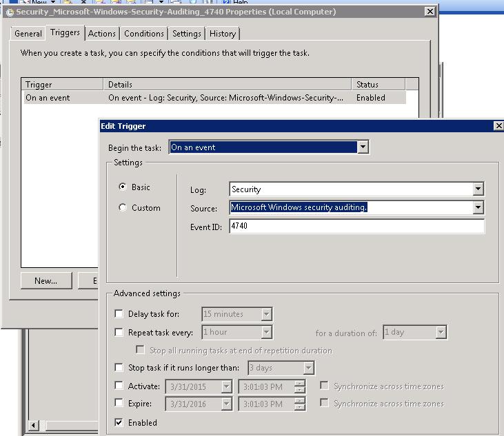Image resolution: width=504 pixels, height=436 pixels.
Task: Select the On an event trigger row
Action: [x=48, y=98]
